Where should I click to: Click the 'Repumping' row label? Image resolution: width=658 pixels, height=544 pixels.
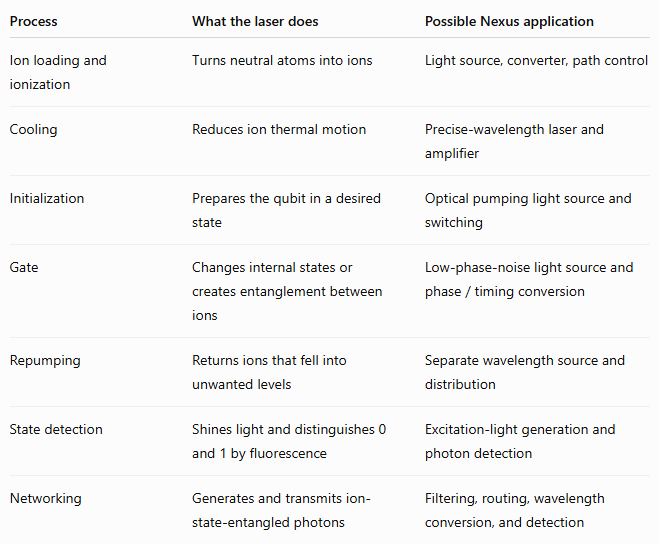pos(45,361)
